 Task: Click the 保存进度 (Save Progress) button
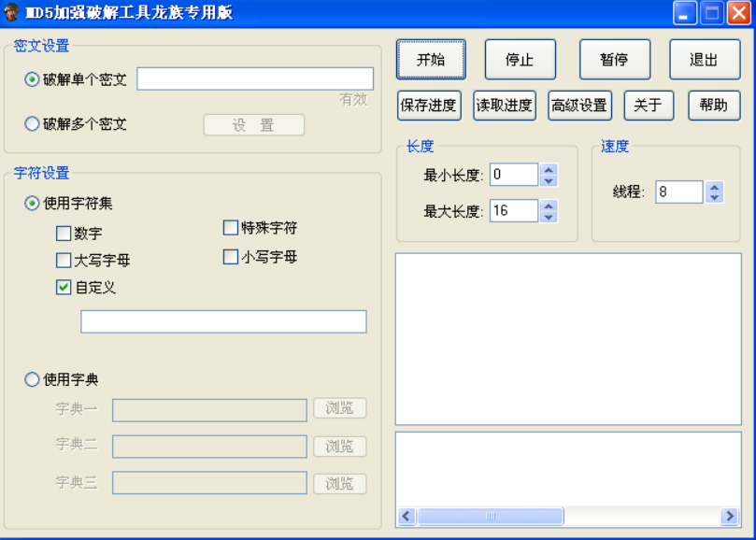coord(428,106)
